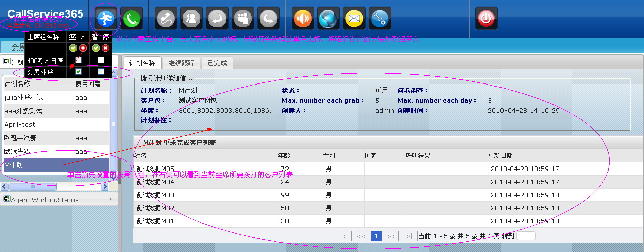
Task: Open the blue wrench settings icon
Action: pyautogui.click(x=380, y=19)
